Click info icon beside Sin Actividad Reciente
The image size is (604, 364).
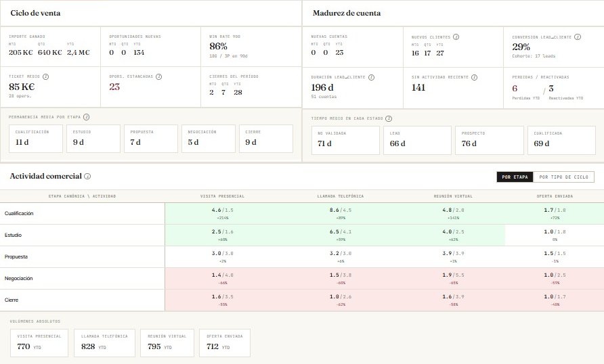474,77
